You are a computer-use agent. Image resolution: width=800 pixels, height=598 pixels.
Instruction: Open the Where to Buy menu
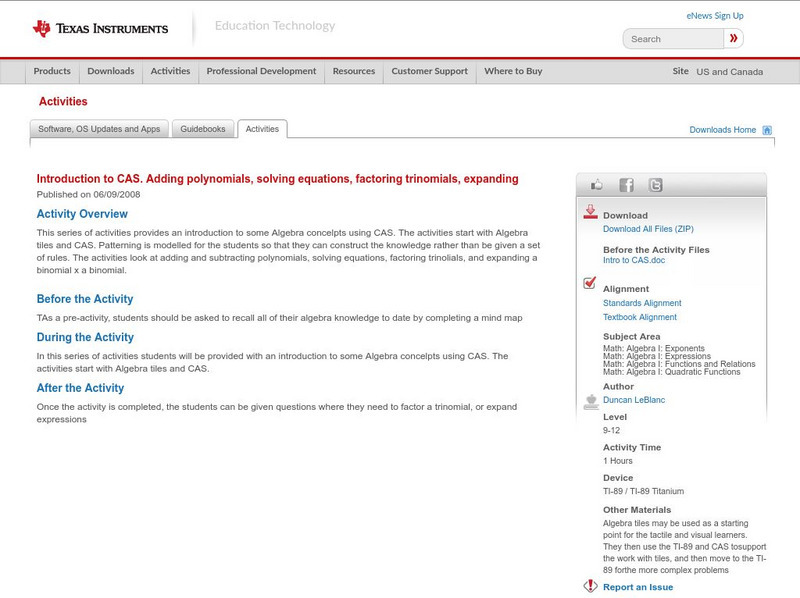tap(513, 71)
